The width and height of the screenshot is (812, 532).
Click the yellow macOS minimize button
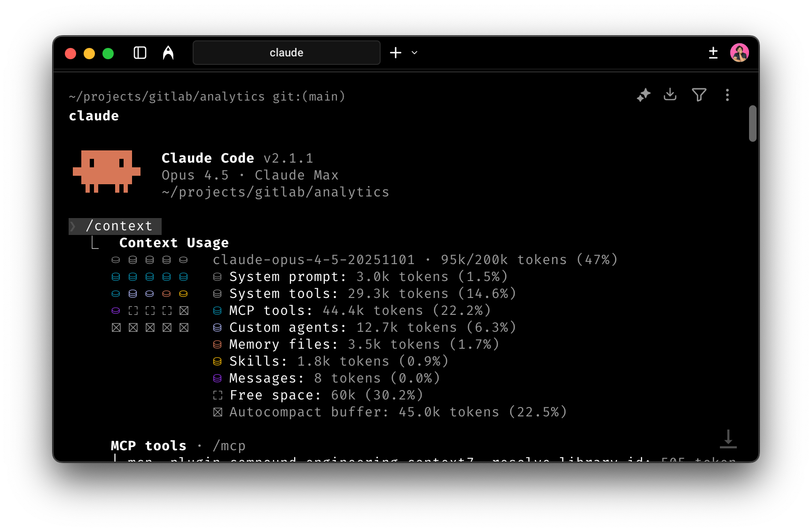(89, 54)
